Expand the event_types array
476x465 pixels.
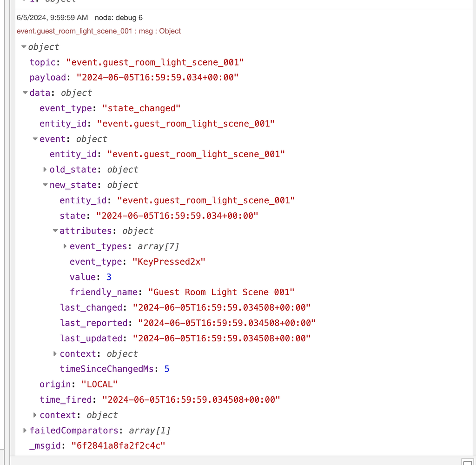[x=65, y=246]
